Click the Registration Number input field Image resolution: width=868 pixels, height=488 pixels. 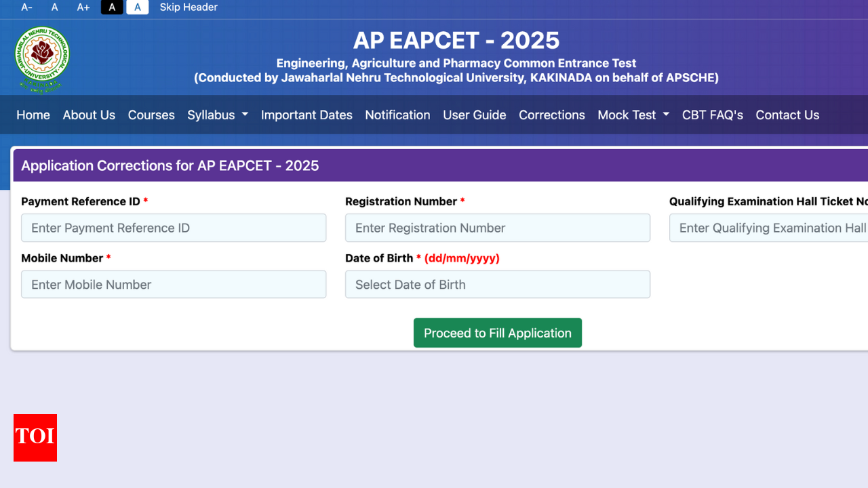[497, 228]
